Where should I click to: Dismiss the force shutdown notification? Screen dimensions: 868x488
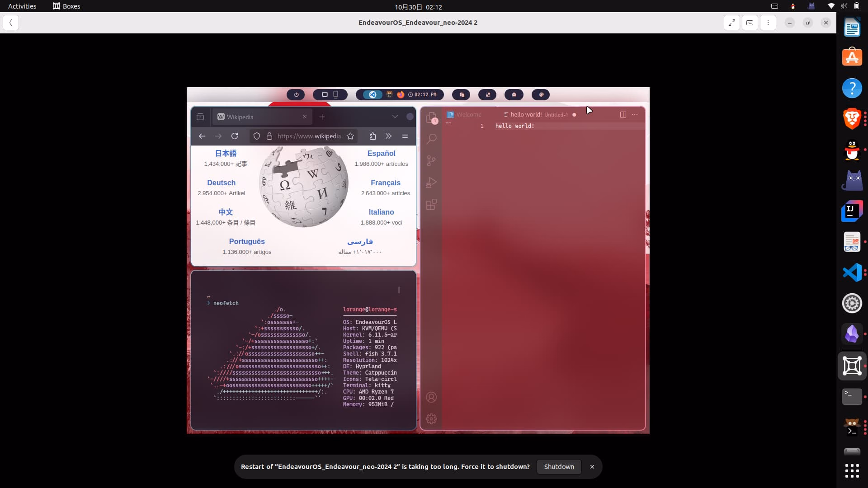(x=592, y=467)
